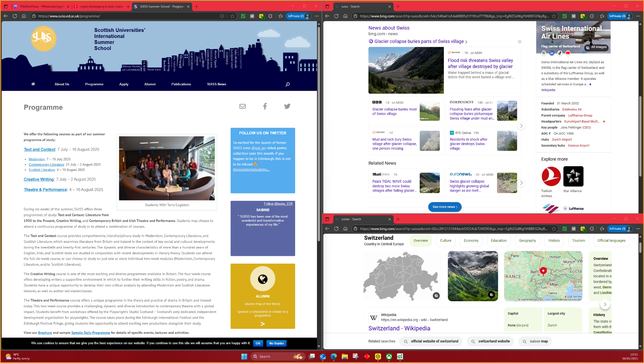Click 'All images' on the Swiss Air Lines banner

pyautogui.click(x=596, y=47)
